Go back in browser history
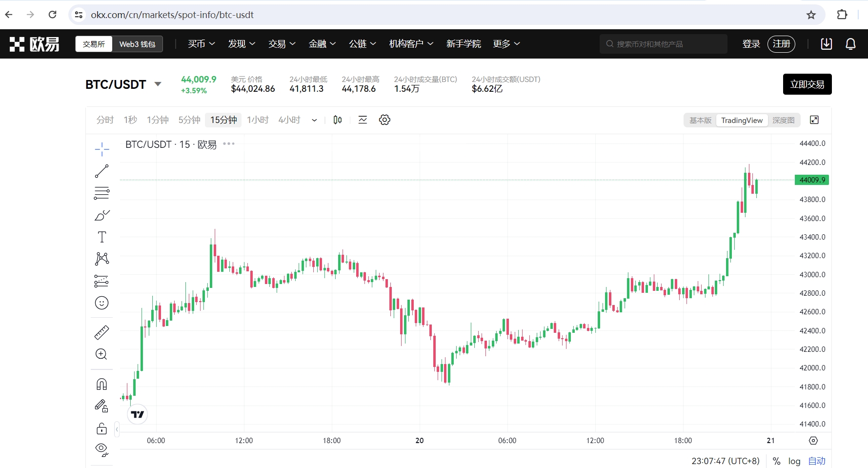The image size is (868, 468). [x=9, y=15]
